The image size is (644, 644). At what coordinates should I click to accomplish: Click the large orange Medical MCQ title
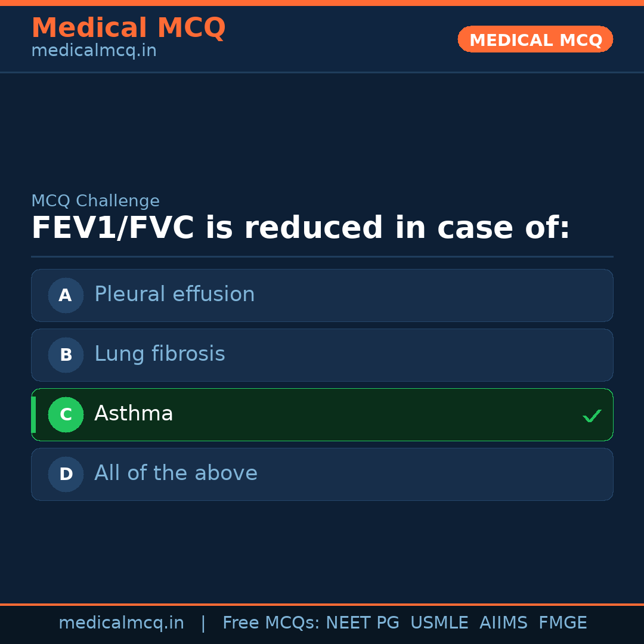(128, 27)
